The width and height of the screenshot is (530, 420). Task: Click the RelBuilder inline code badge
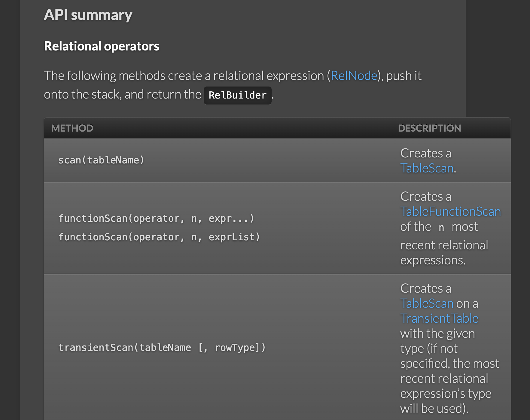tap(237, 95)
